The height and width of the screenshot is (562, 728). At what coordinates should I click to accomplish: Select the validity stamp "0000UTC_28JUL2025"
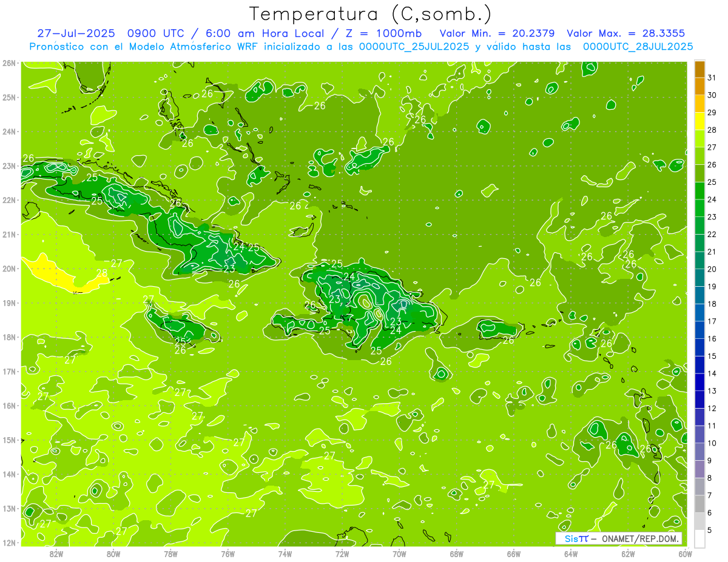tap(638, 46)
